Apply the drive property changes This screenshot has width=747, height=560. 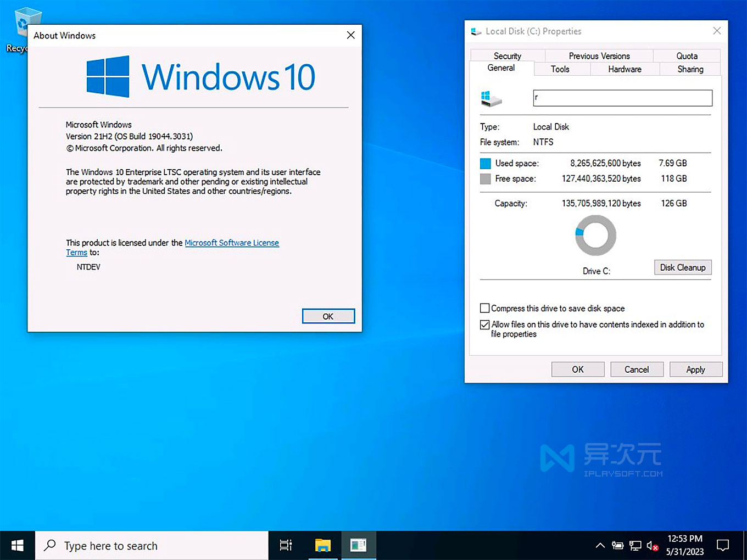[x=695, y=369]
